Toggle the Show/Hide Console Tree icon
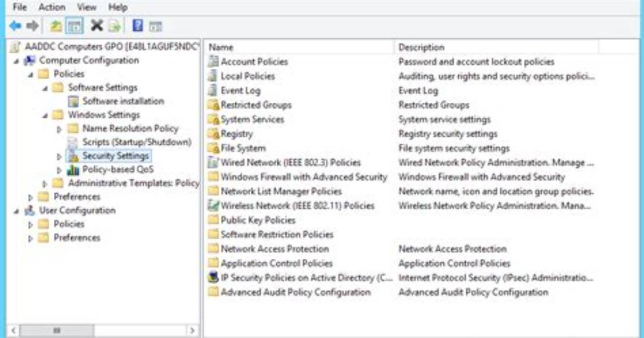The image size is (644, 338). click(74, 26)
